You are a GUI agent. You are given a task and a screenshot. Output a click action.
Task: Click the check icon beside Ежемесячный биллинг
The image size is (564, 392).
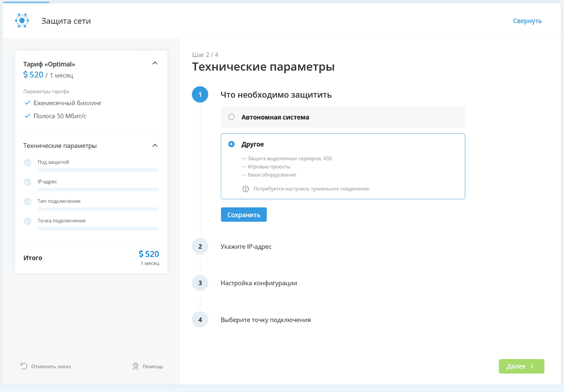(27, 103)
